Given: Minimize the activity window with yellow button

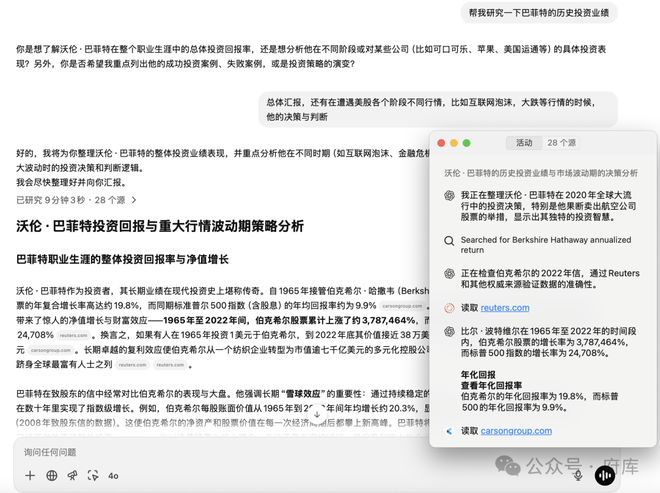Looking at the screenshot, I should pyautogui.click(x=454, y=143).
